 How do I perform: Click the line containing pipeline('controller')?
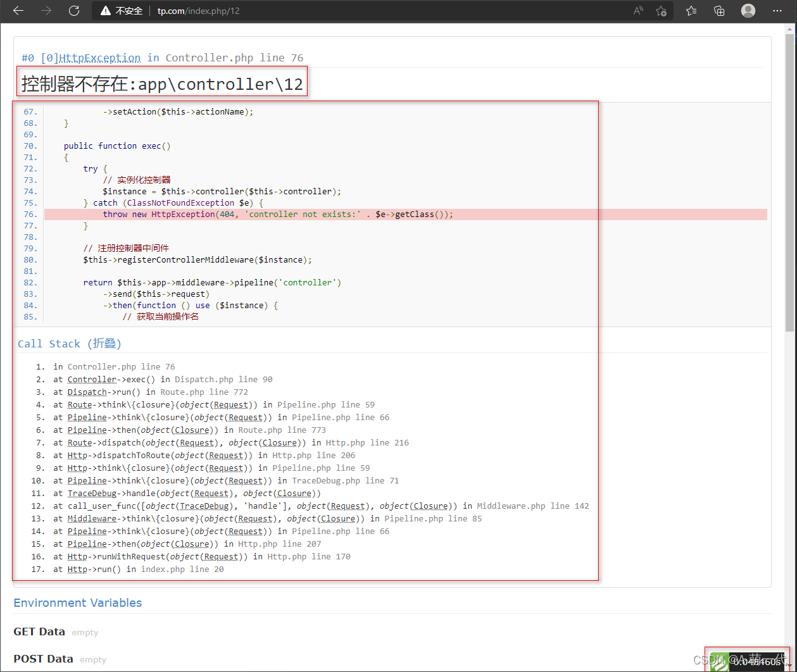(x=212, y=283)
